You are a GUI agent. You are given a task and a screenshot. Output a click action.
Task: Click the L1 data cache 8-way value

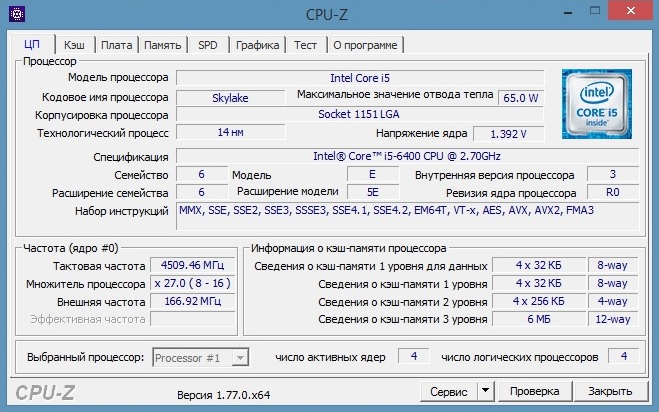pyautogui.click(x=613, y=265)
